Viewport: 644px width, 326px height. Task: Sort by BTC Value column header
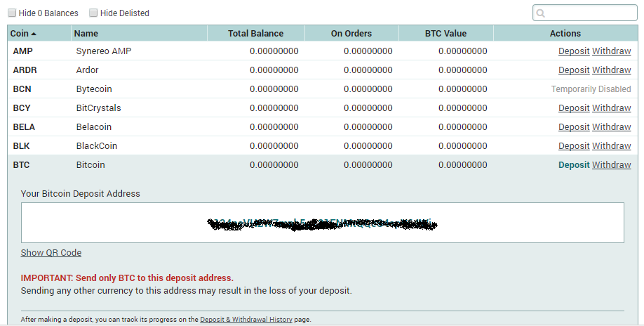coord(445,33)
